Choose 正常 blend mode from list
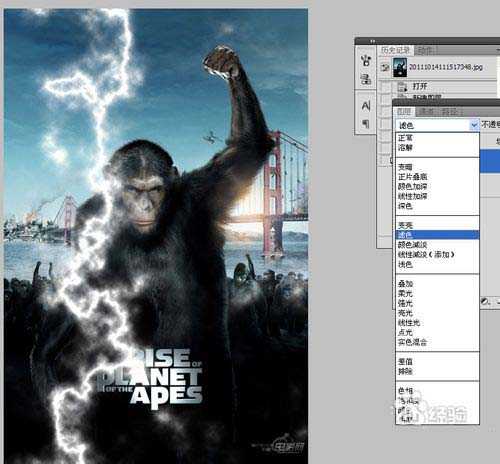The height and width of the screenshot is (464, 500). 405,138
